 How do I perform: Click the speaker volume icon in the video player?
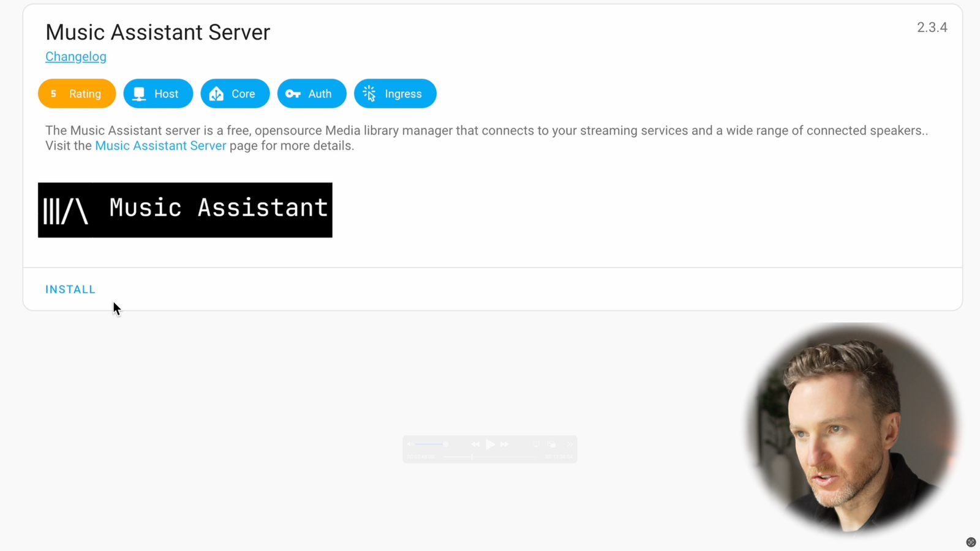coord(410,444)
